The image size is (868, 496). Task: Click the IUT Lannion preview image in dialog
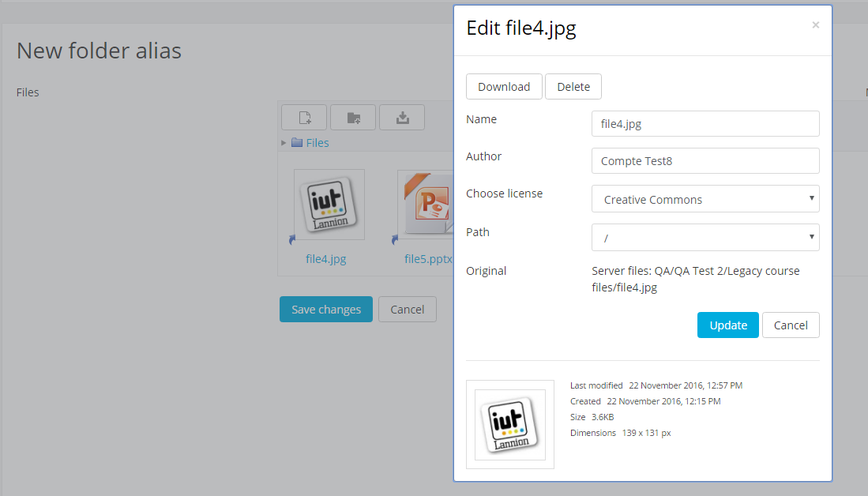click(x=510, y=425)
